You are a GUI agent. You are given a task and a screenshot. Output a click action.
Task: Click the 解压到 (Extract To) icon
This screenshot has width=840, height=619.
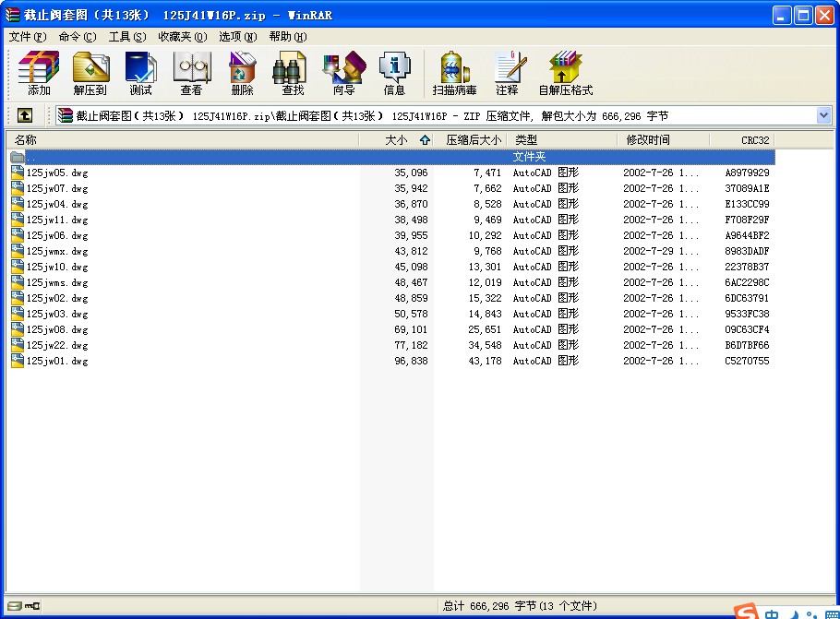90,72
